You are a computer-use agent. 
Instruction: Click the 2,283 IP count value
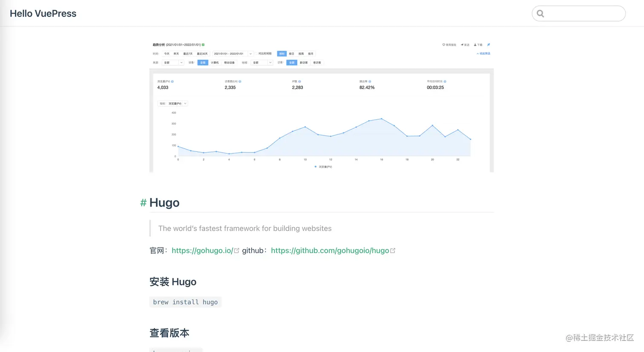coord(297,87)
